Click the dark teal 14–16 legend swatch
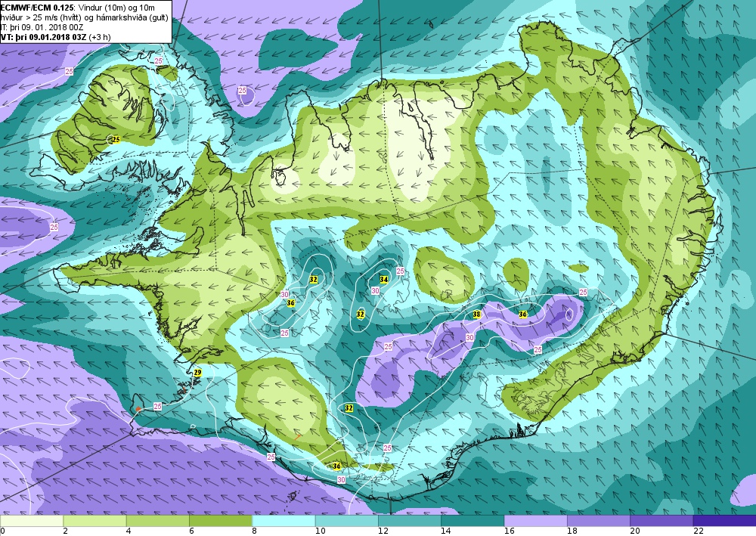This screenshot has height=536, width=756. tap(472, 521)
